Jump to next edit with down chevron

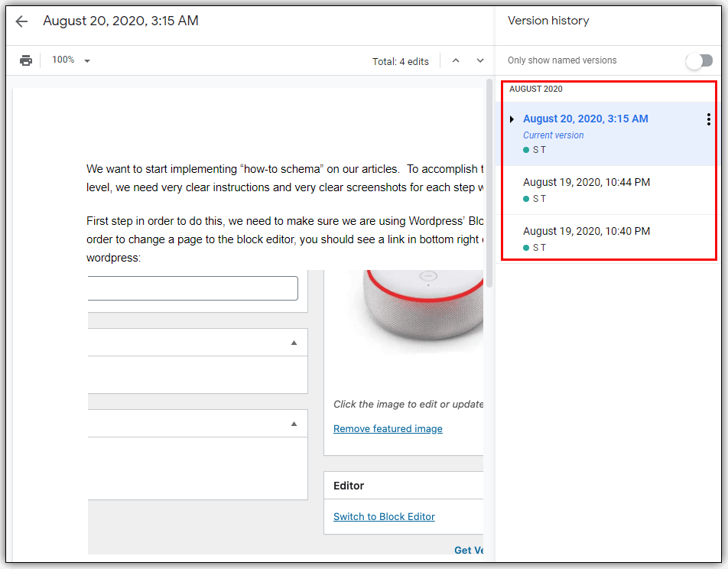pyautogui.click(x=480, y=60)
